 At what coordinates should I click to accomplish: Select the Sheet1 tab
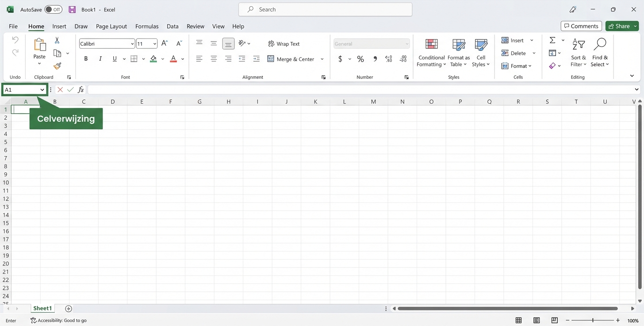point(42,308)
